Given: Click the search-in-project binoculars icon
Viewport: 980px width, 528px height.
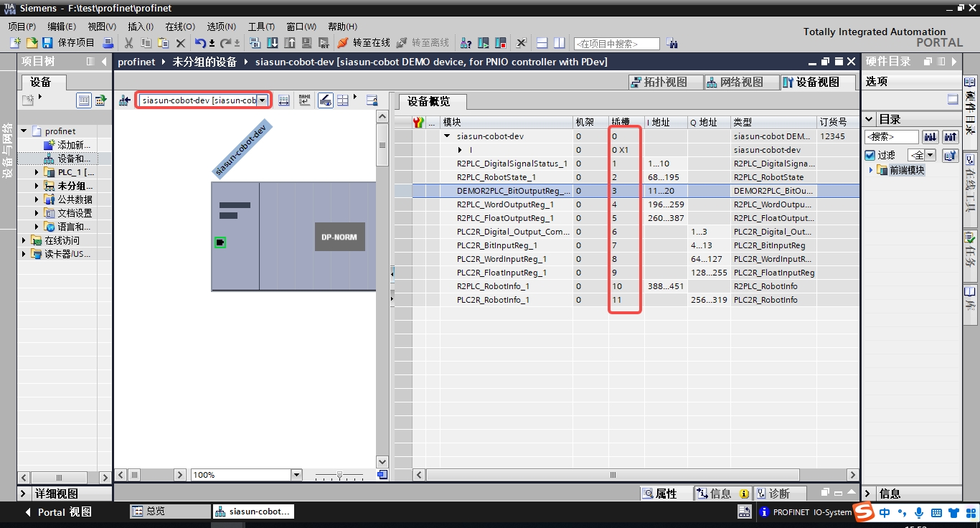Looking at the screenshot, I should 672,43.
